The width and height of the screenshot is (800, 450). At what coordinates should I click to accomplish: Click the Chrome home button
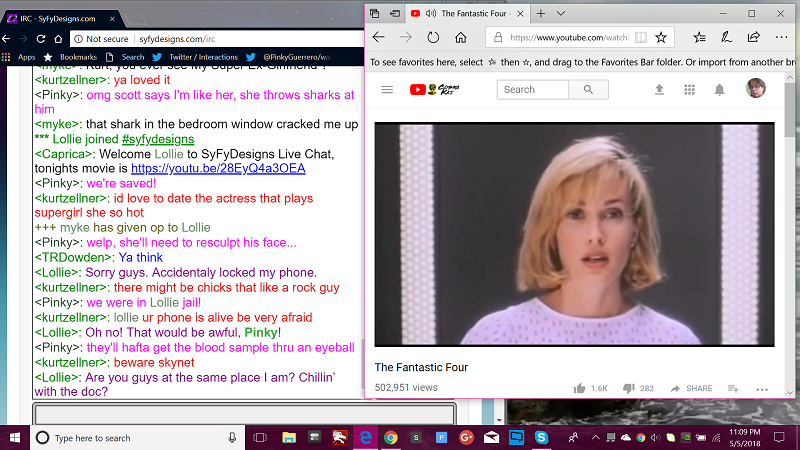58,39
